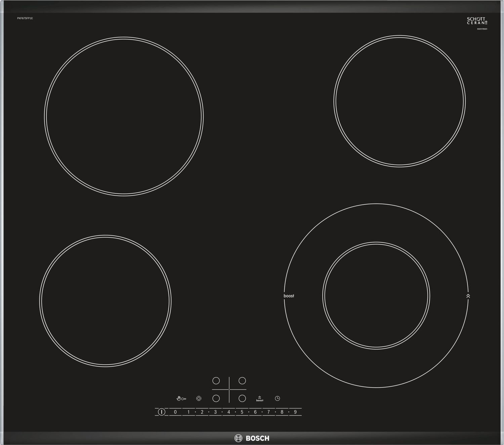Select heat level 9 on the slider

pyautogui.click(x=295, y=411)
